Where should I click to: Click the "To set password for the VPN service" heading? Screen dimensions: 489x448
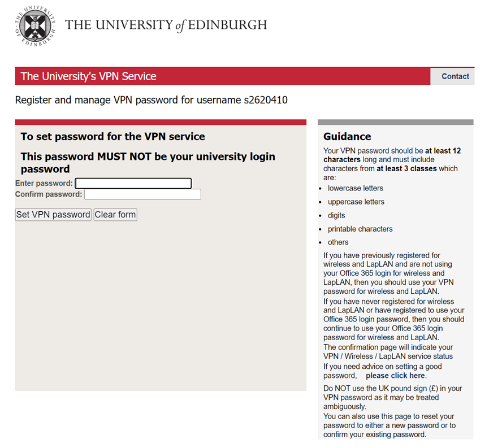coord(113,137)
